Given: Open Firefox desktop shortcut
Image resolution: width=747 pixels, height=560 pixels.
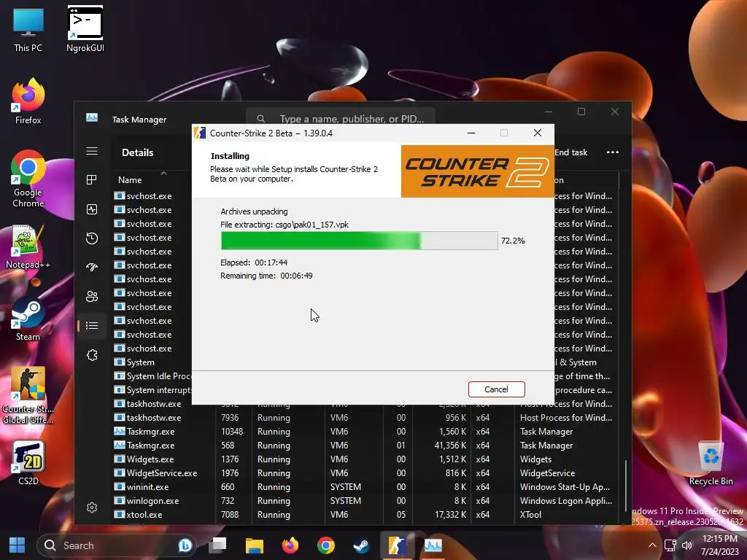Looking at the screenshot, I should (x=28, y=101).
